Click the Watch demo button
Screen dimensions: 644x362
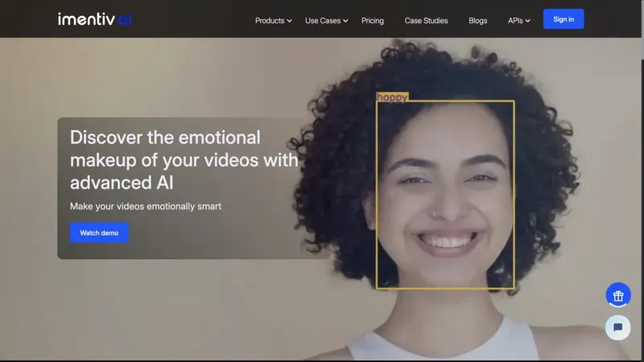(x=99, y=233)
